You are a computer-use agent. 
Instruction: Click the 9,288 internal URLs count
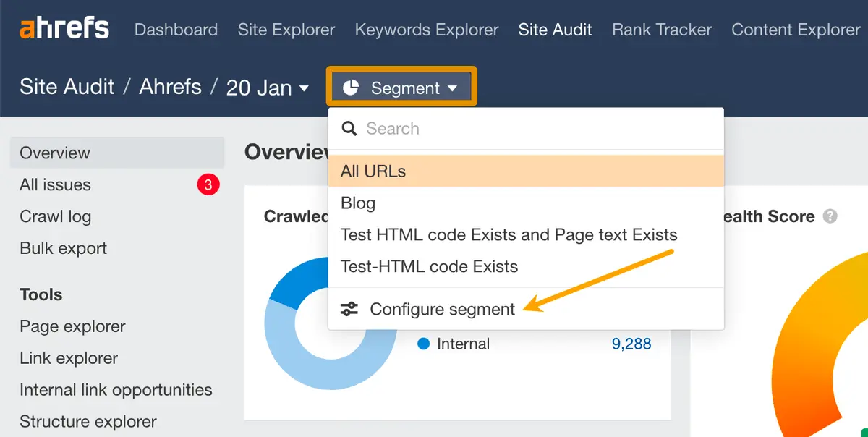631,344
